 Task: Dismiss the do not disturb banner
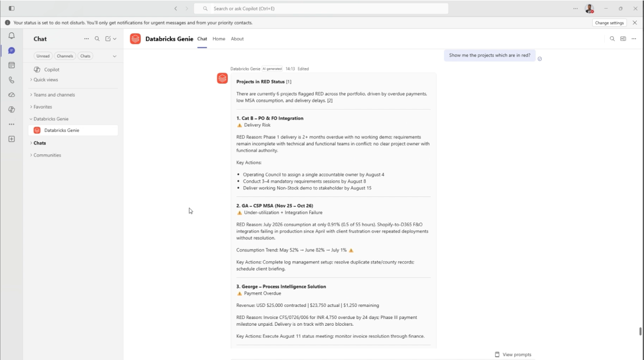pyautogui.click(x=635, y=23)
